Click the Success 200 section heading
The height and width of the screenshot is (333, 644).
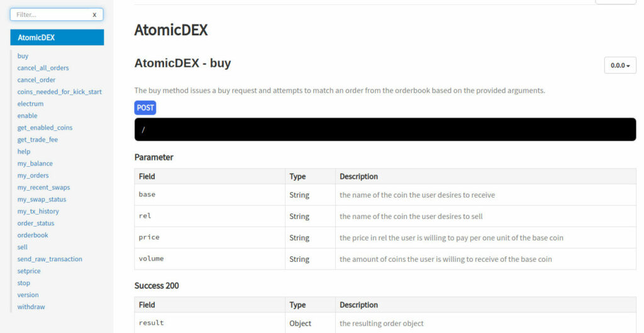click(x=157, y=286)
